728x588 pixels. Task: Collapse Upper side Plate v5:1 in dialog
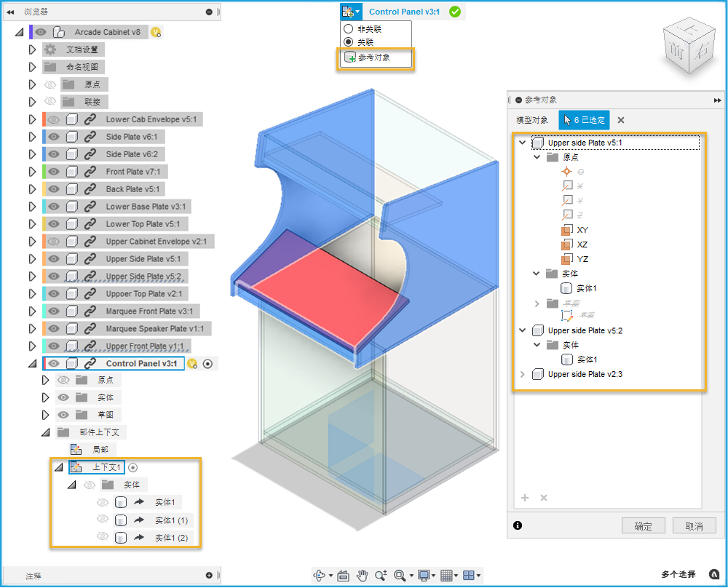point(522,143)
